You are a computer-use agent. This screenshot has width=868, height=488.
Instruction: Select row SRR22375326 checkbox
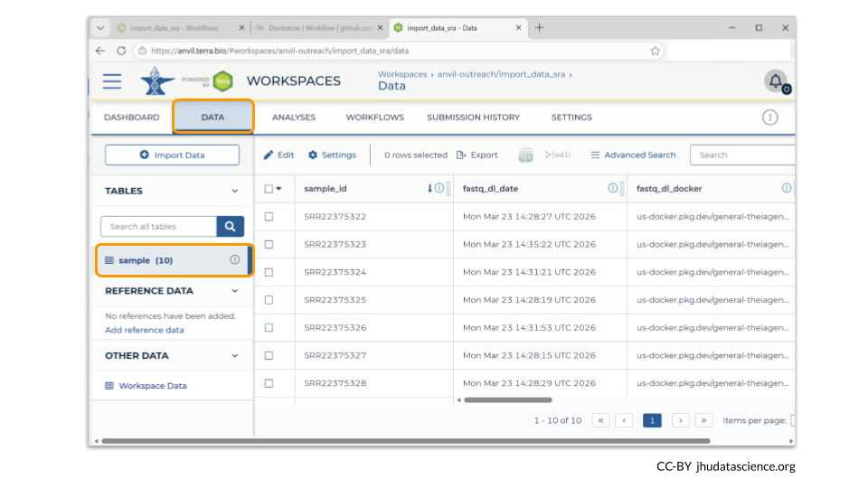269,327
